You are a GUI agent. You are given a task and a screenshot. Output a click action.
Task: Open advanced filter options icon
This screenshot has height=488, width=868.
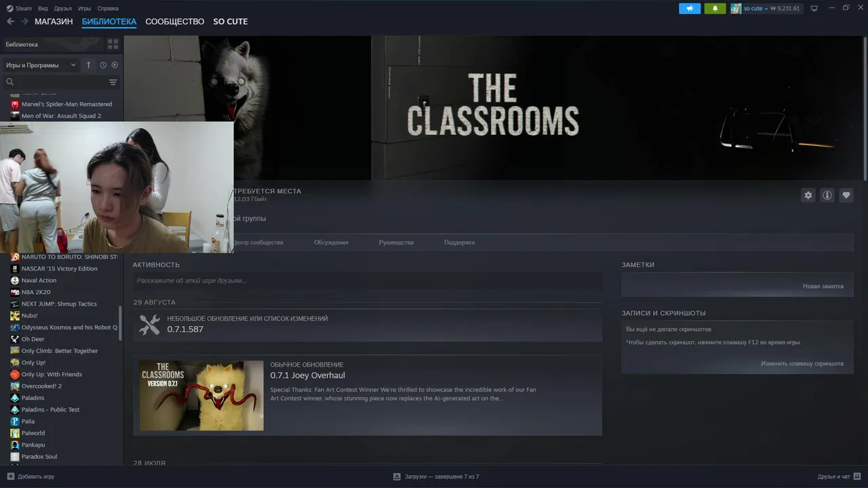tap(113, 82)
